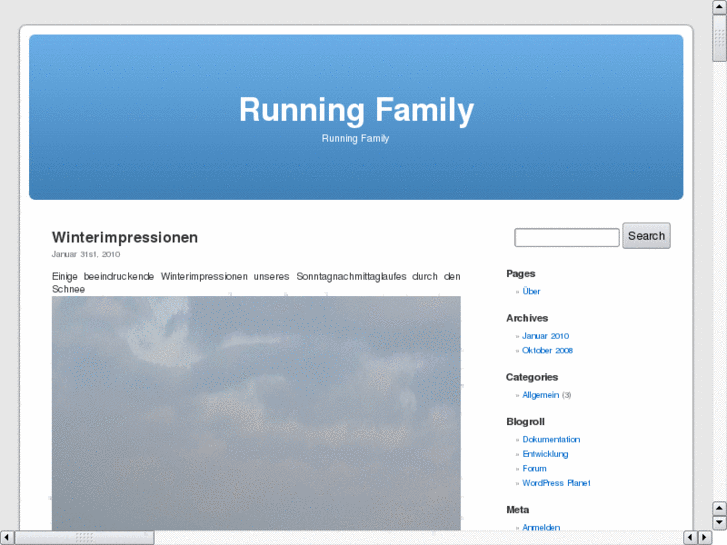Open the Über page link
This screenshot has height=545, width=727.
531,291
